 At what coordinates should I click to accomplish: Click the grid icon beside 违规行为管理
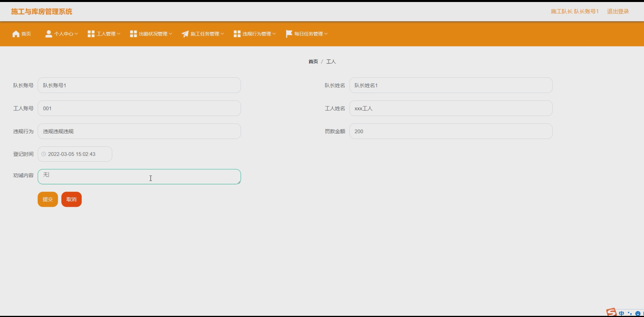237,34
